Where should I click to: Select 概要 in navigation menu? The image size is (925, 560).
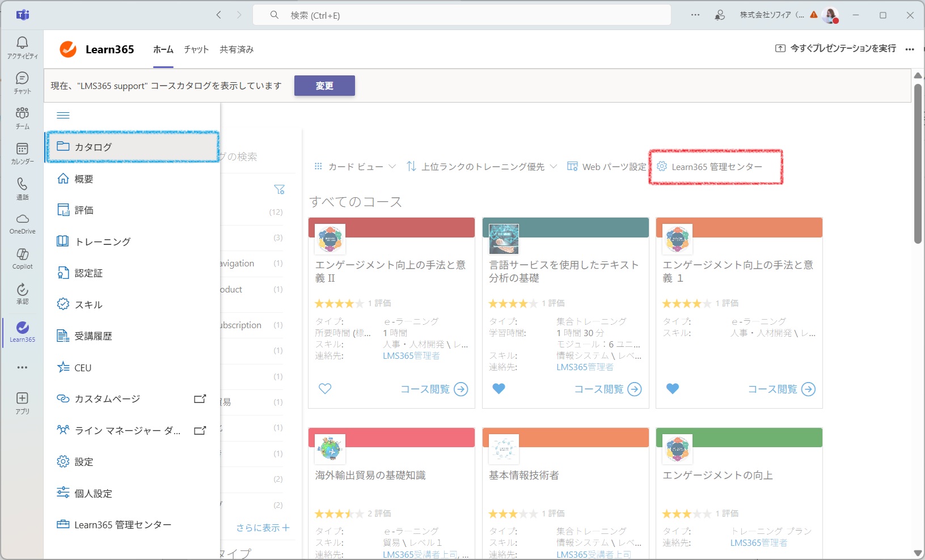click(x=132, y=179)
